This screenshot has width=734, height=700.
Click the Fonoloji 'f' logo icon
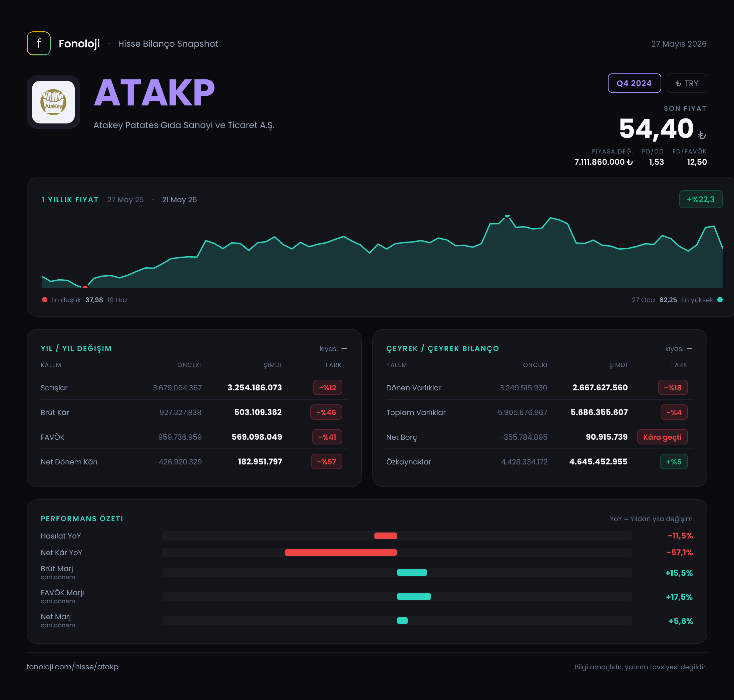pyautogui.click(x=38, y=43)
